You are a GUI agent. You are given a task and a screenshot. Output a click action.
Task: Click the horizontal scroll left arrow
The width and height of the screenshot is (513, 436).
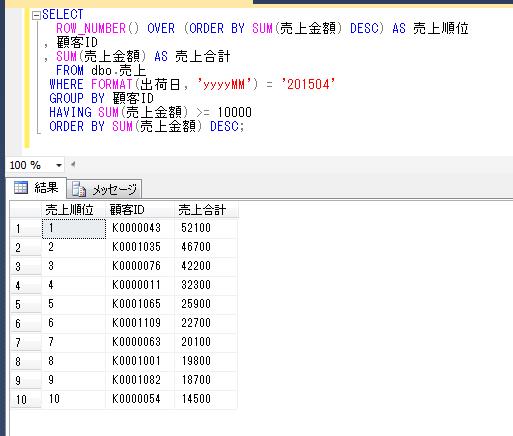[73, 164]
